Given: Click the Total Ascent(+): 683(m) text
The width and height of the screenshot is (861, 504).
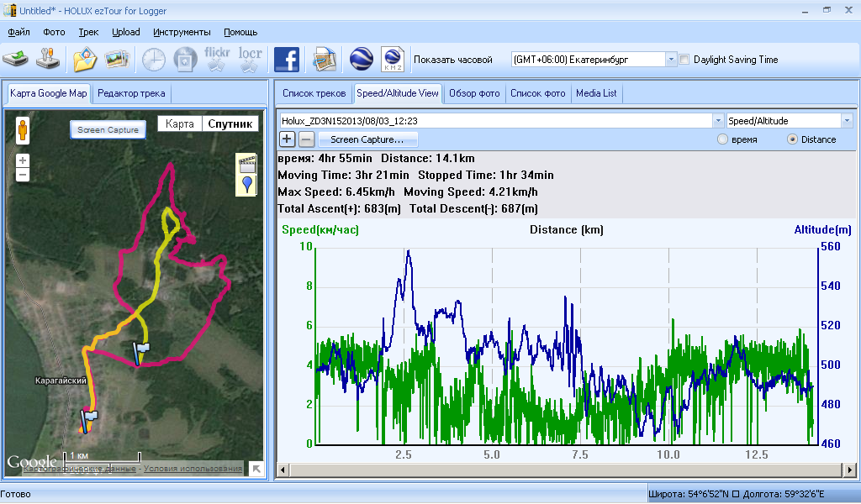Looking at the screenshot, I should (x=340, y=208).
